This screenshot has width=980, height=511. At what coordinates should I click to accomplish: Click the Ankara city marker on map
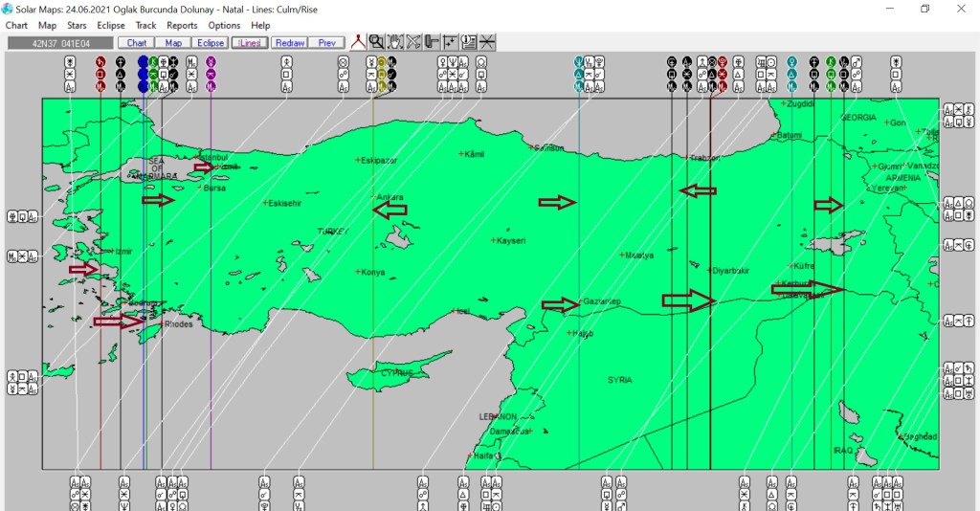coord(373,197)
